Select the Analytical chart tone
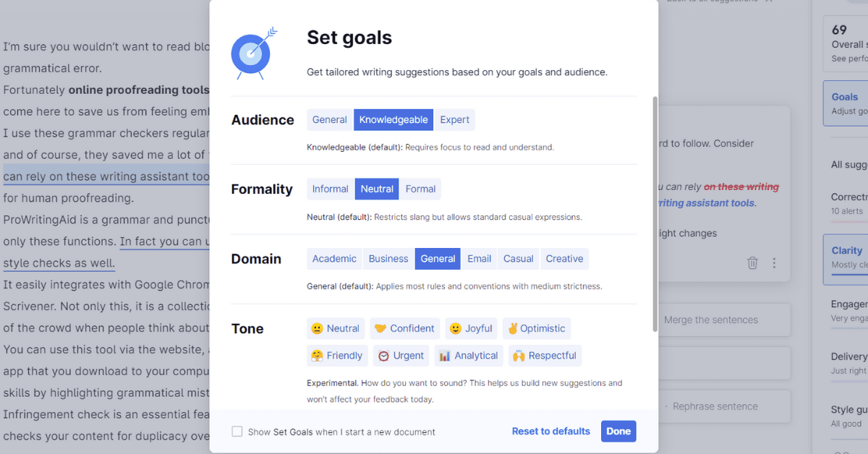Image resolution: width=868 pixels, height=454 pixels. pyautogui.click(x=469, y=356)
